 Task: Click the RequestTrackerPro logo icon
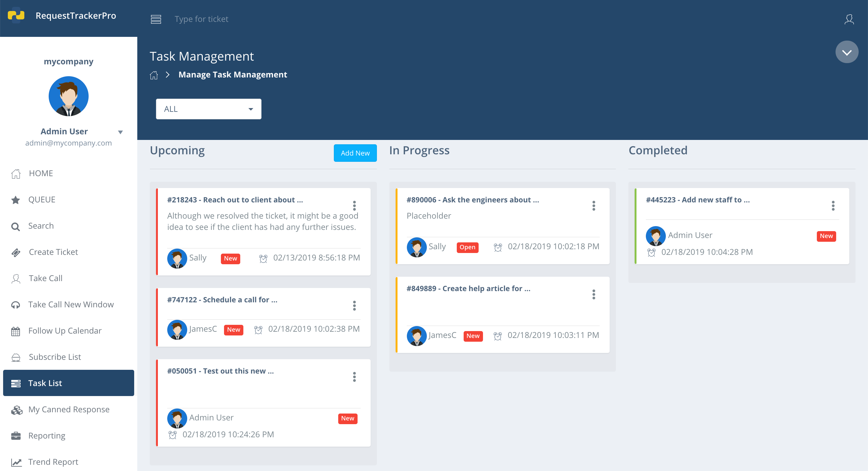tap(16, 15)
